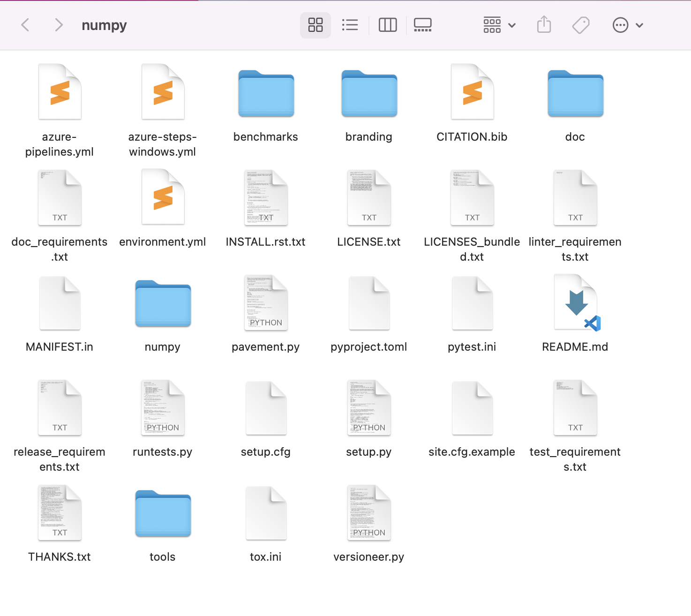Select the tools folder

[x=163, y=513]
